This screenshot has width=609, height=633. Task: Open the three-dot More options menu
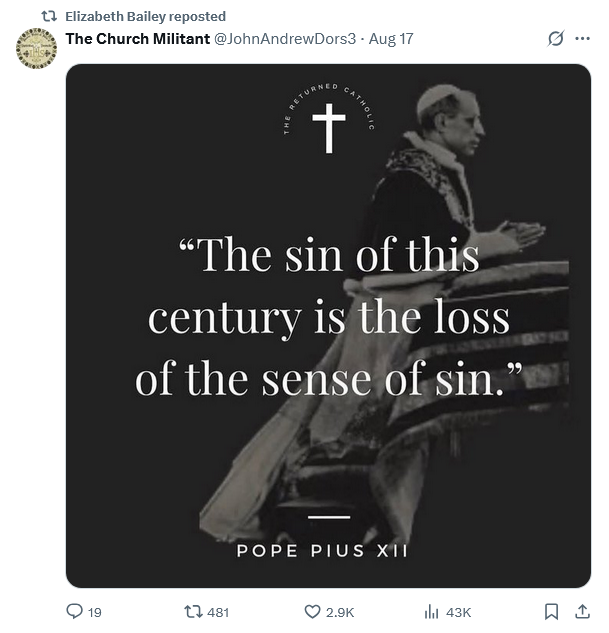583,39
